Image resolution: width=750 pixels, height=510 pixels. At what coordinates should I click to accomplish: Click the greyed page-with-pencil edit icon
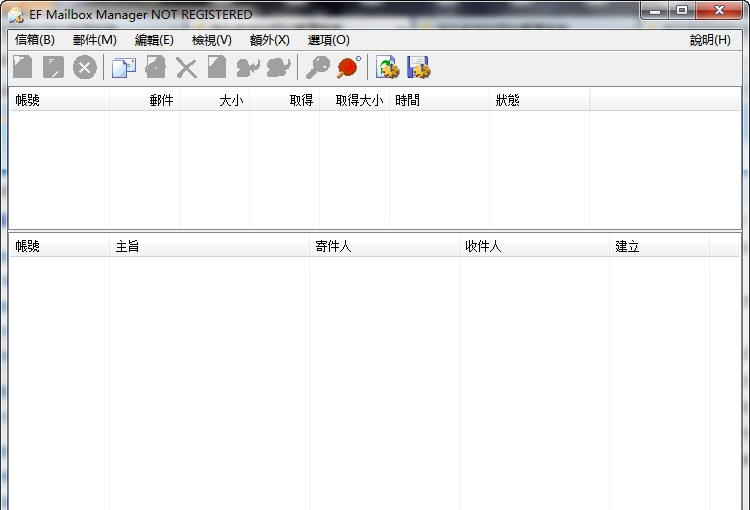point(53,67)
